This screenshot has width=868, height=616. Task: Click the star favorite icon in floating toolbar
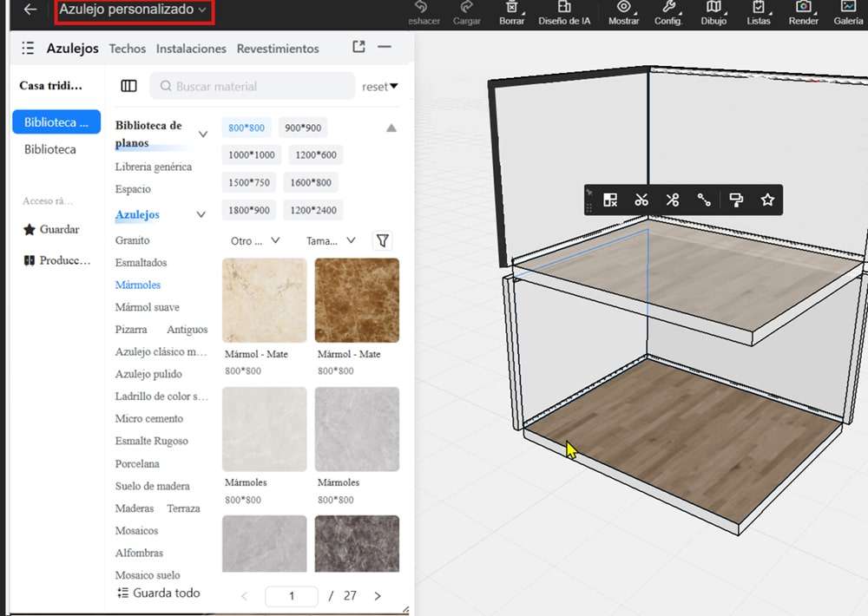coord(767,200)
